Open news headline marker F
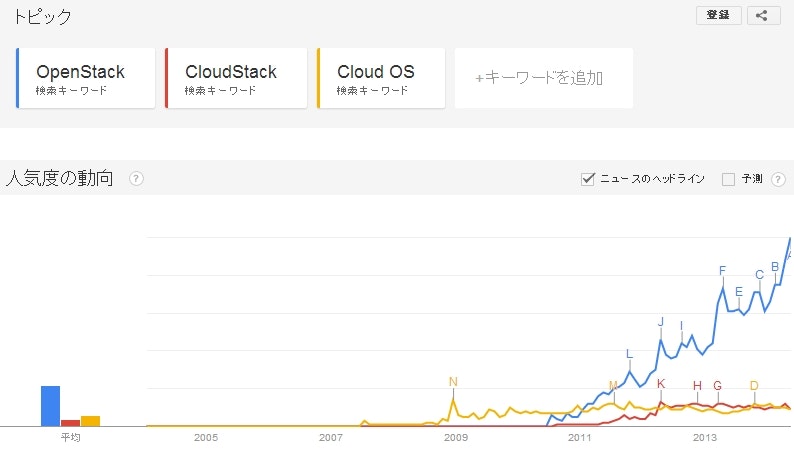794x454 pixels. tap(722, 271)
